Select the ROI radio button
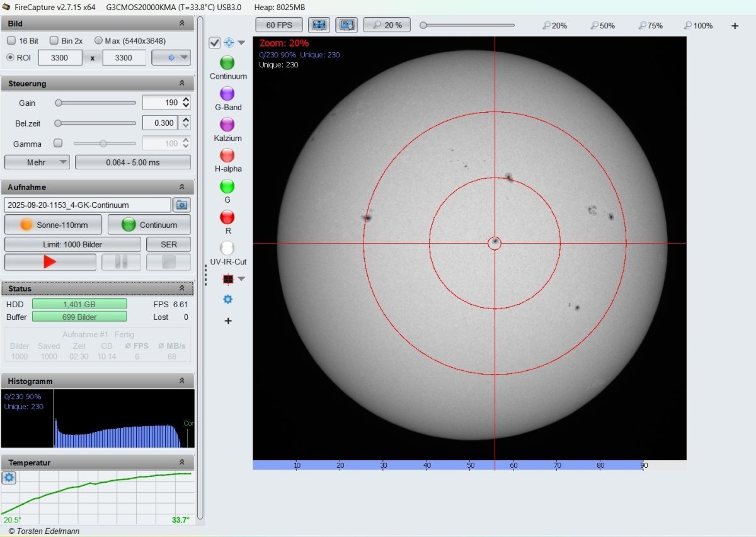756x537 pixels. 11,57
